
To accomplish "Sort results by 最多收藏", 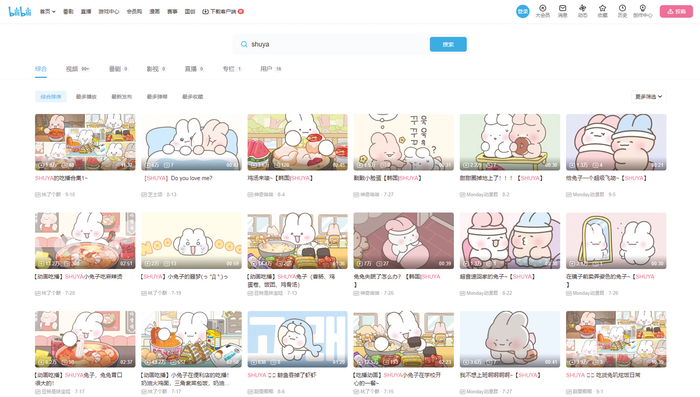I will [192, 96].
